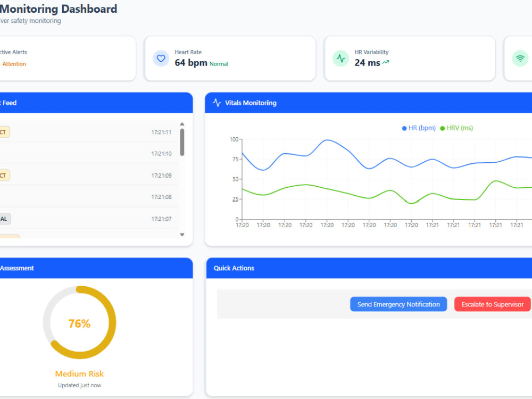Viewport: 532px width, 399px height.
Task: Click the HR Variability pulse icon
Action: (x=340, y=59)
